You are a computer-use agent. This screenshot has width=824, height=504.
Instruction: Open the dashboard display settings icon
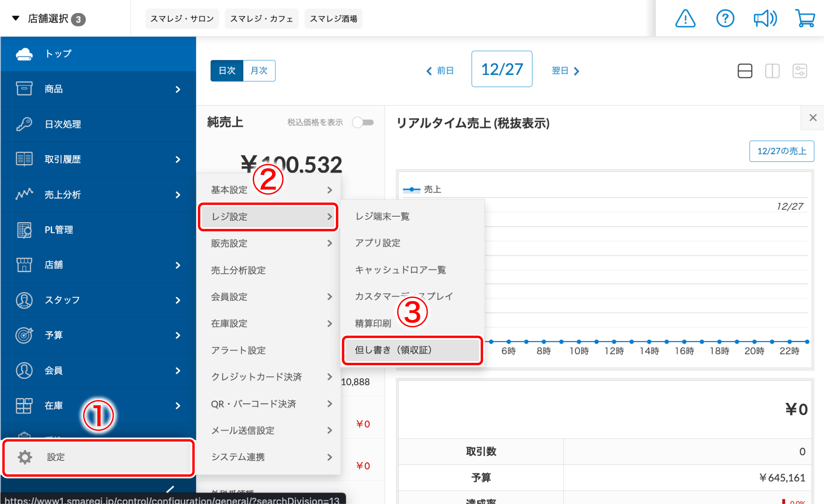800,71
